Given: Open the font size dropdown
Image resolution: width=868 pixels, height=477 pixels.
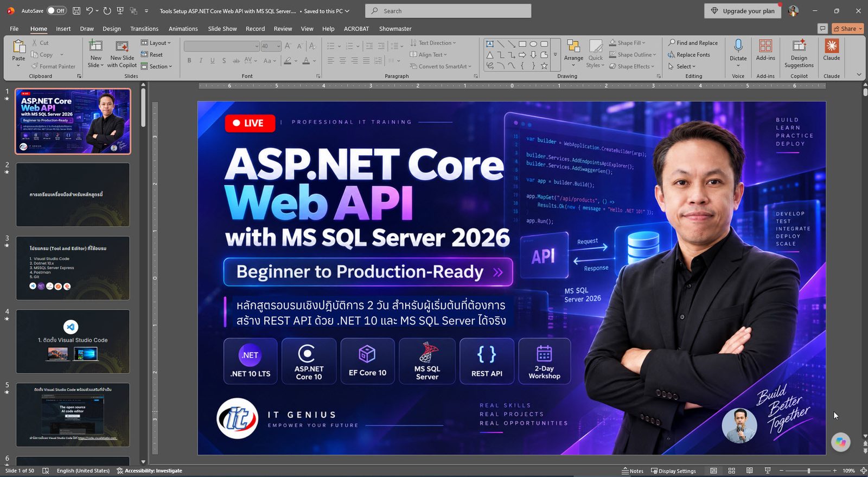Looking at the screenshot, I should point(278,46).
